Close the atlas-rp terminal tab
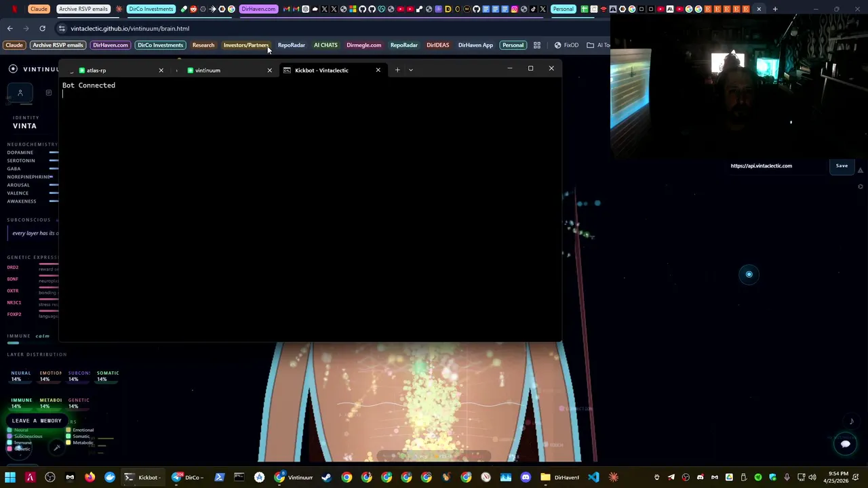The width and height of the screenshot is (868, 488). tap(161, 70)
